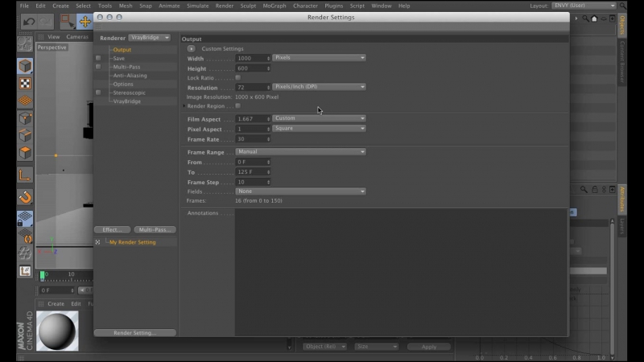
Task: Toggle the Render Region checkbox
Action: 237,106
